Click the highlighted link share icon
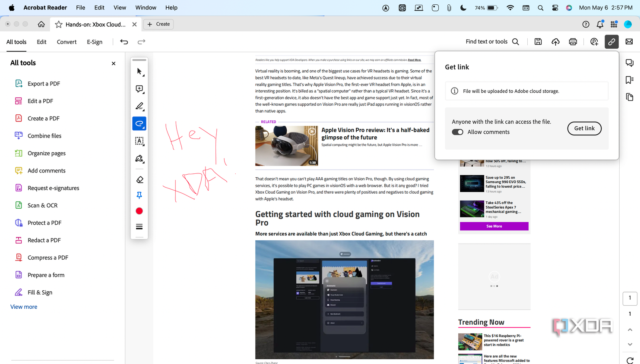This screenshot has height=364, width=640. tap(611, 42)
